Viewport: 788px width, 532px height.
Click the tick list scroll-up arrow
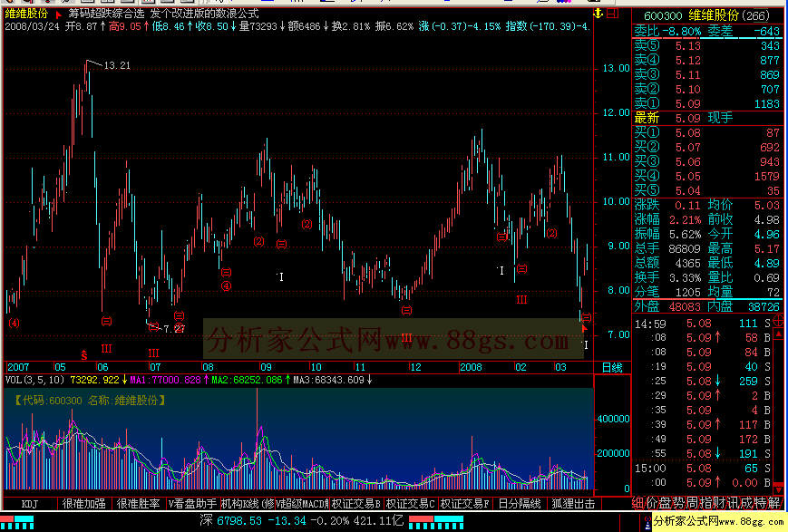[x=778, y=334]
